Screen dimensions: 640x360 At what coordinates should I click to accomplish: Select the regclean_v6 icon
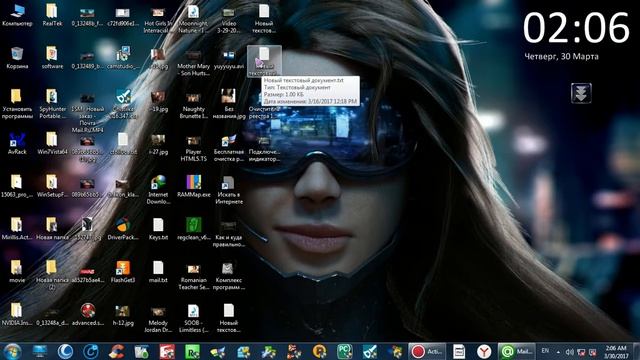(x=193, y=229)
